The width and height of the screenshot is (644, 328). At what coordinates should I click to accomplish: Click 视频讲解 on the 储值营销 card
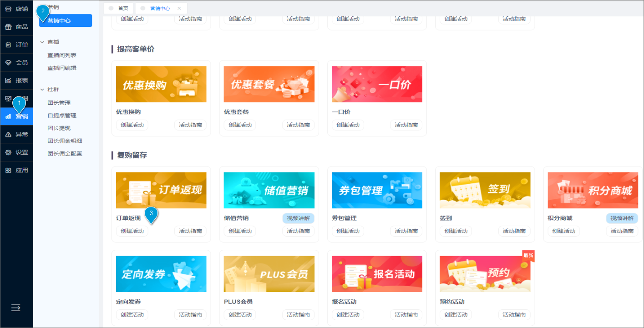tap(298, 218)
